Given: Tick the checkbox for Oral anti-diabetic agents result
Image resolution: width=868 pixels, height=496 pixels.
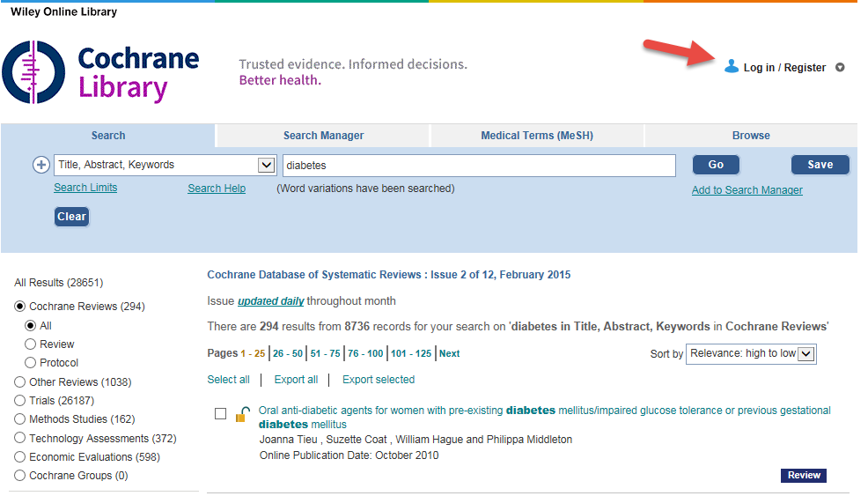Looking at the screenshot, I should coord(220,413).
